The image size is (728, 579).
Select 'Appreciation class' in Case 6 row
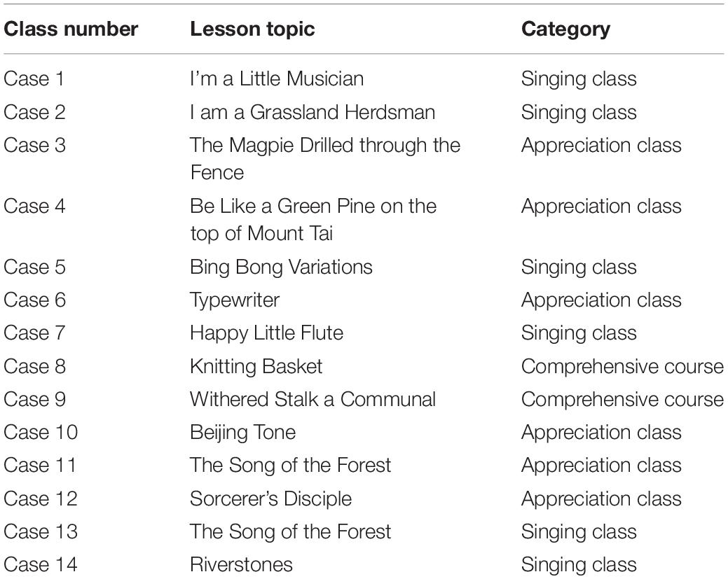601,300
